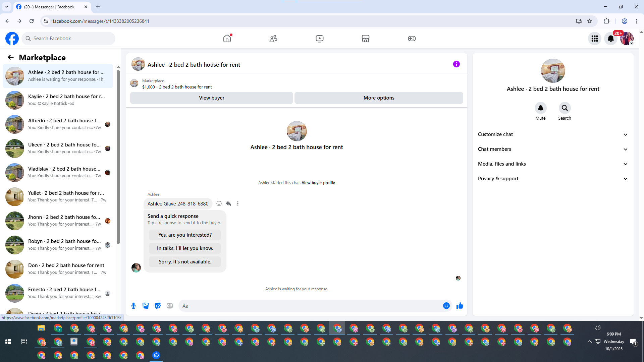Open the Friends icon in top navigation

(x=273, y=39)
